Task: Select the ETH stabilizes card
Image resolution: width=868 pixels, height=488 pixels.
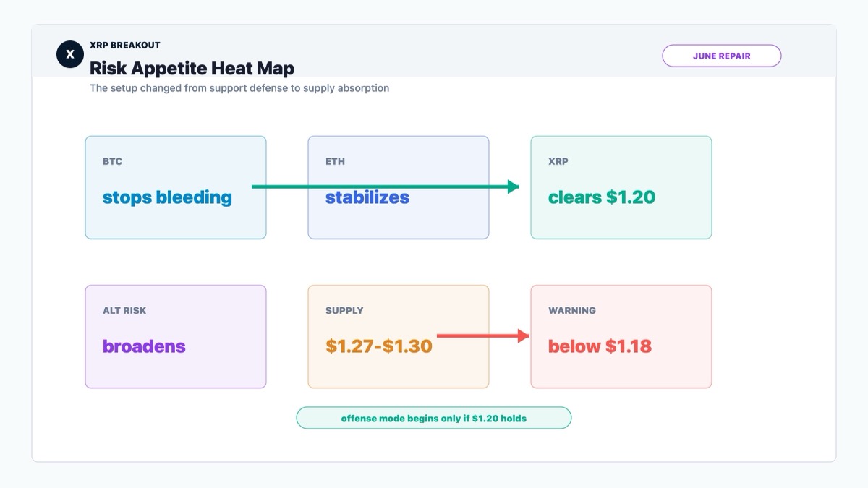Action: 399,187
